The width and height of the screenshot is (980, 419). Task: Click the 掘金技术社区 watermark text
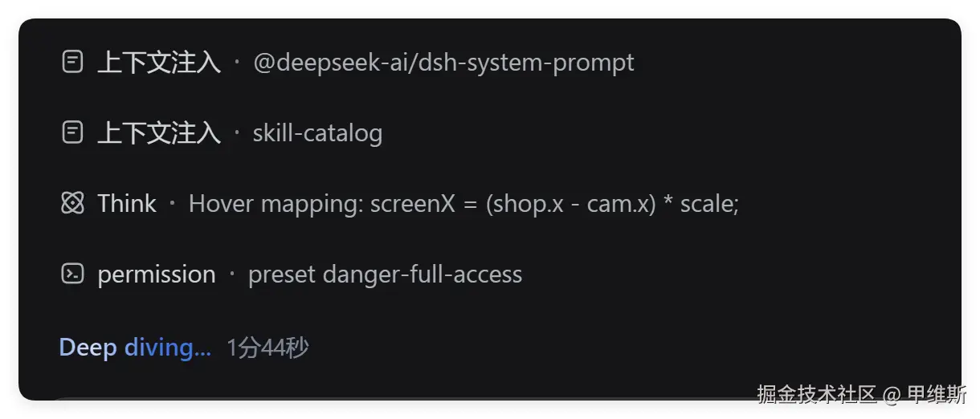point(816,394)
